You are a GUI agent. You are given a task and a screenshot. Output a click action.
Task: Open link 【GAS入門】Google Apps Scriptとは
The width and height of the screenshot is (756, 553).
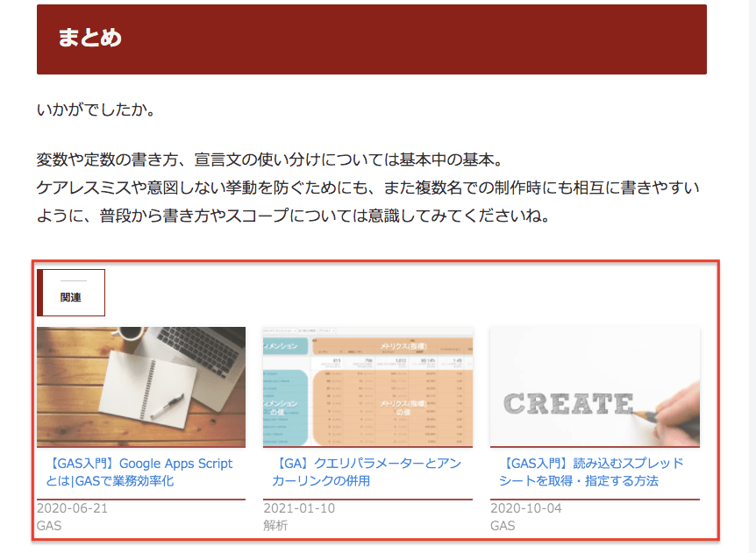tap(139, 472)
